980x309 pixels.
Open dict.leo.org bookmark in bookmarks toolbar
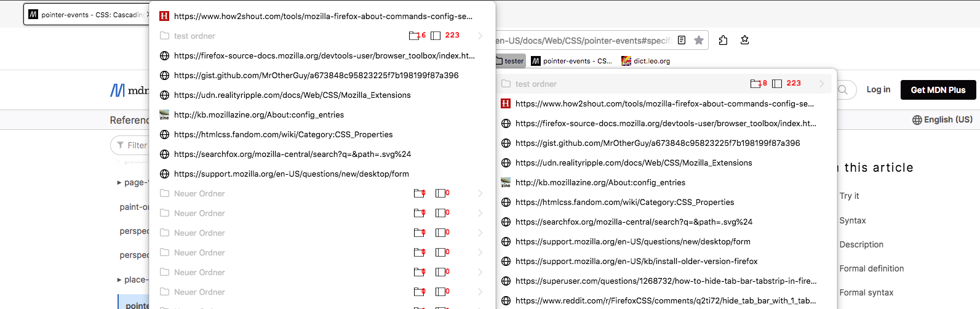point(646,61)
